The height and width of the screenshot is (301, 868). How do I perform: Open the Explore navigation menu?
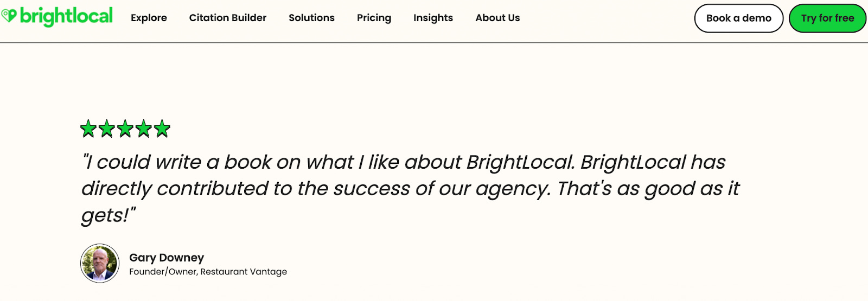(149, 18)
